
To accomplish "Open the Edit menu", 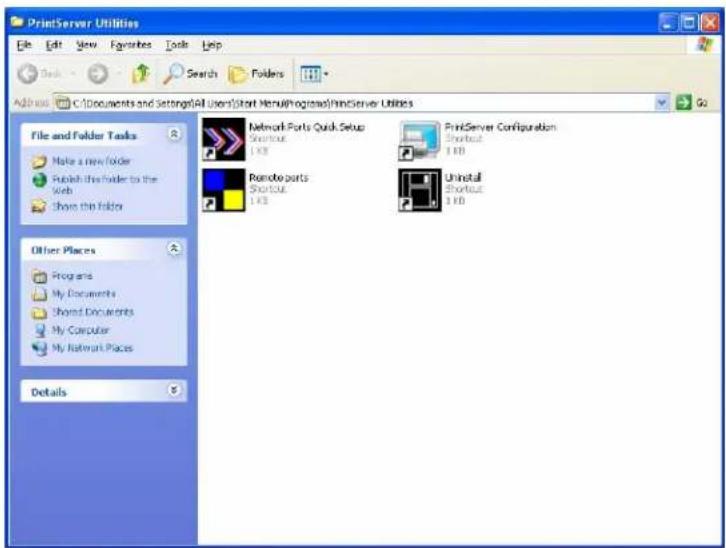I will pyautogui.click(x=54, y=45).
